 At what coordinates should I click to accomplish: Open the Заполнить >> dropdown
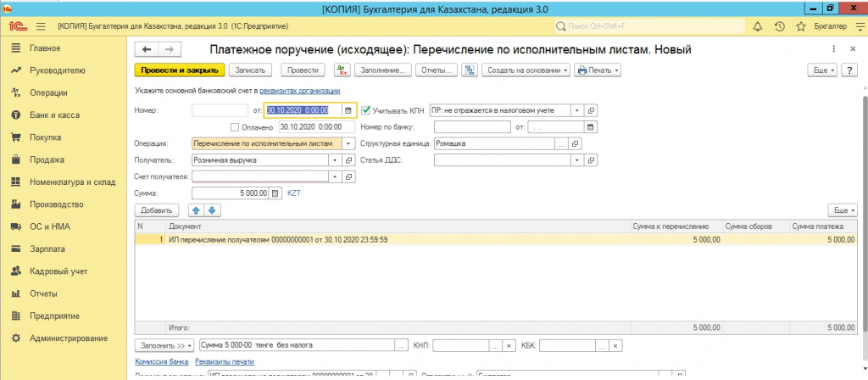coord(164,345)
